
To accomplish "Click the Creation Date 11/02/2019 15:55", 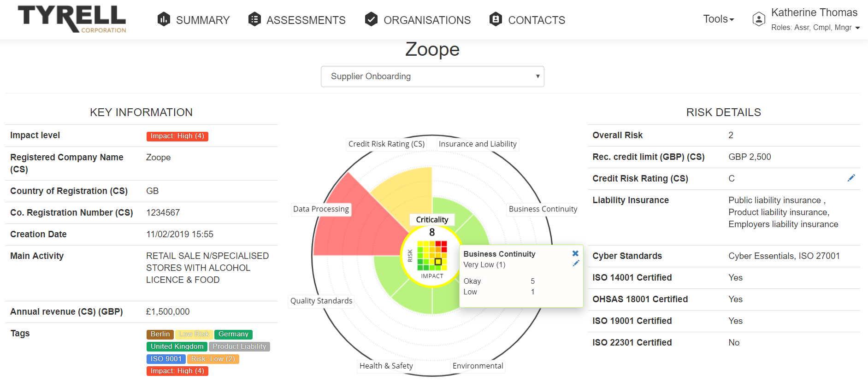I will tap(180, 234).
